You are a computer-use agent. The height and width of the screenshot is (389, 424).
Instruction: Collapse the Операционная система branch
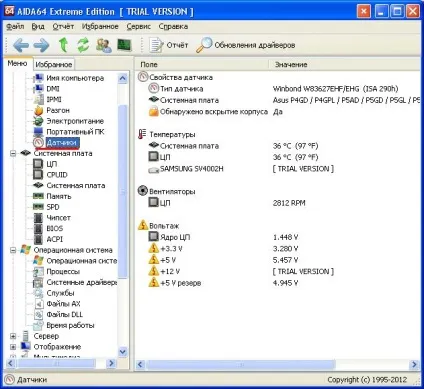pyautogui.click(x=13, y=250)
